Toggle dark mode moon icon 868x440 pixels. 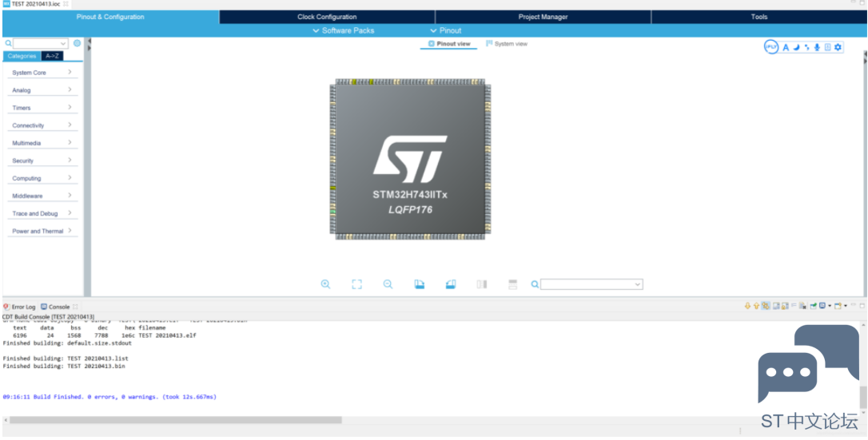coord(796,48)
